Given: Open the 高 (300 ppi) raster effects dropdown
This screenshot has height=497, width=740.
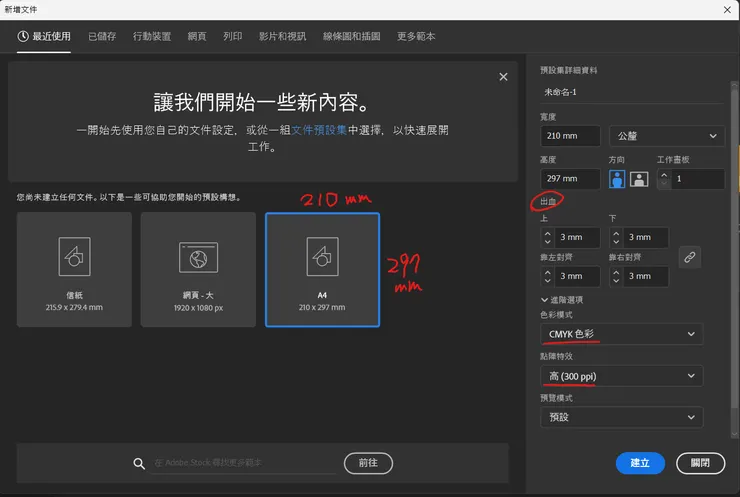Looking at the screenshot, I should click(622, 376).
